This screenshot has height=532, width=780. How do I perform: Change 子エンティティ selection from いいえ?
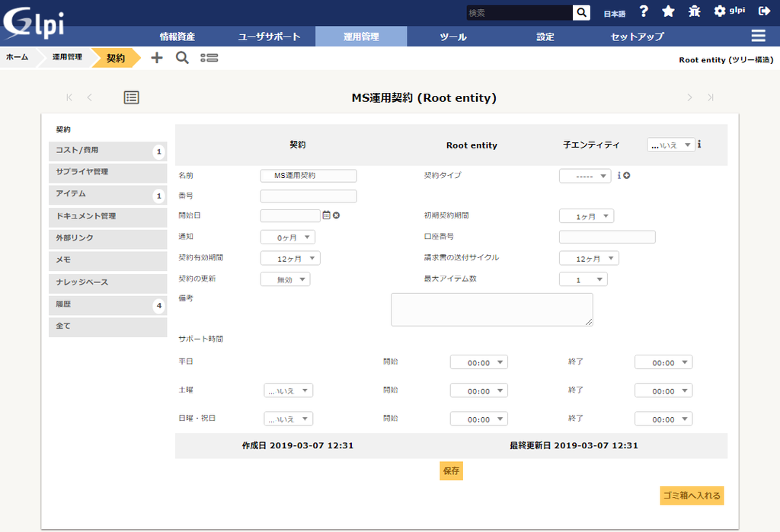(671, 144)
